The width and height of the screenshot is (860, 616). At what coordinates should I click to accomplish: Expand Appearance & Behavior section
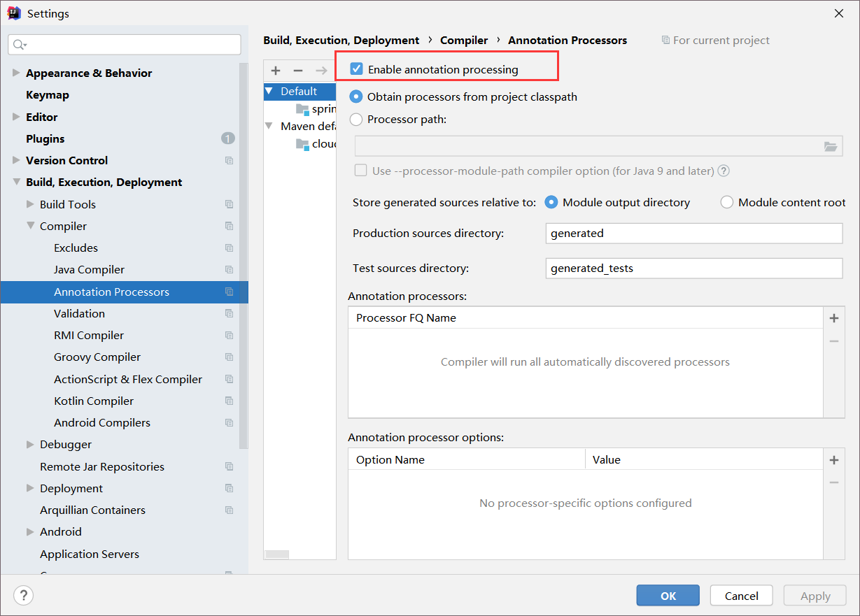coord(16,73)
